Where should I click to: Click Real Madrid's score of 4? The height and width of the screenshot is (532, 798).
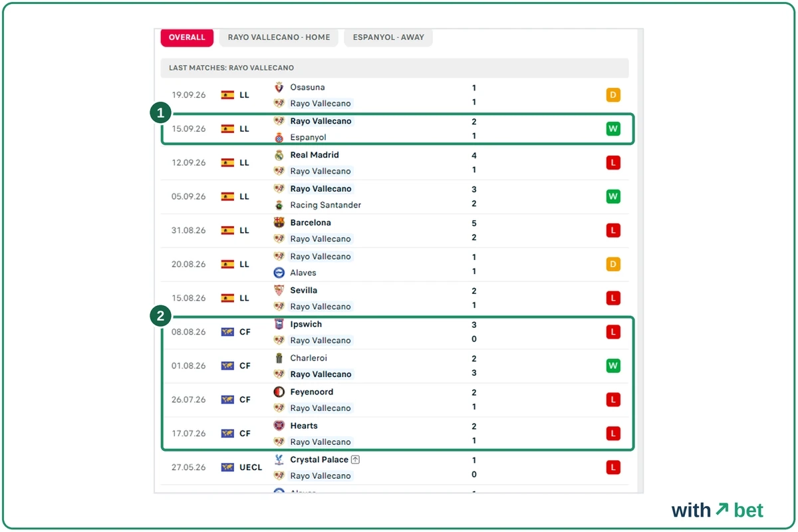tap(474, 156)
